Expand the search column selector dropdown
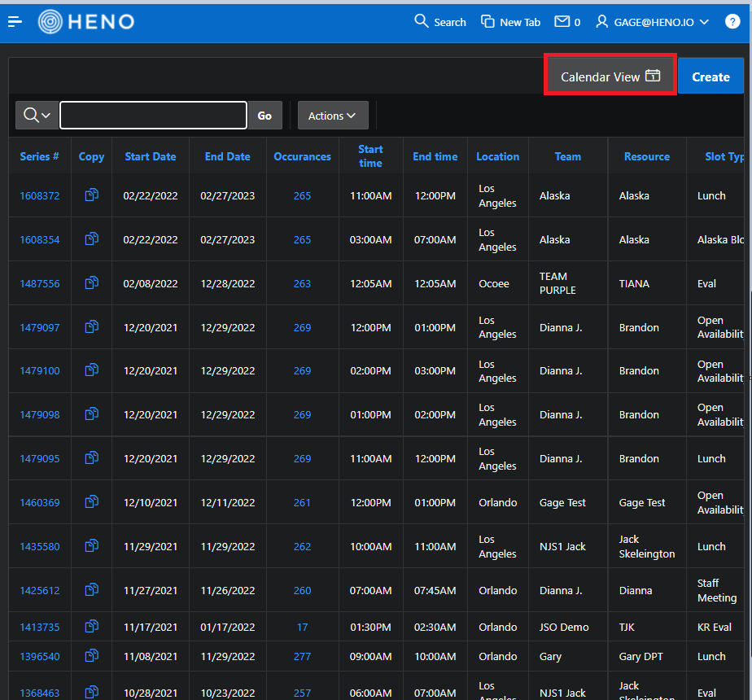752x700 pixels. pos(37,116)
